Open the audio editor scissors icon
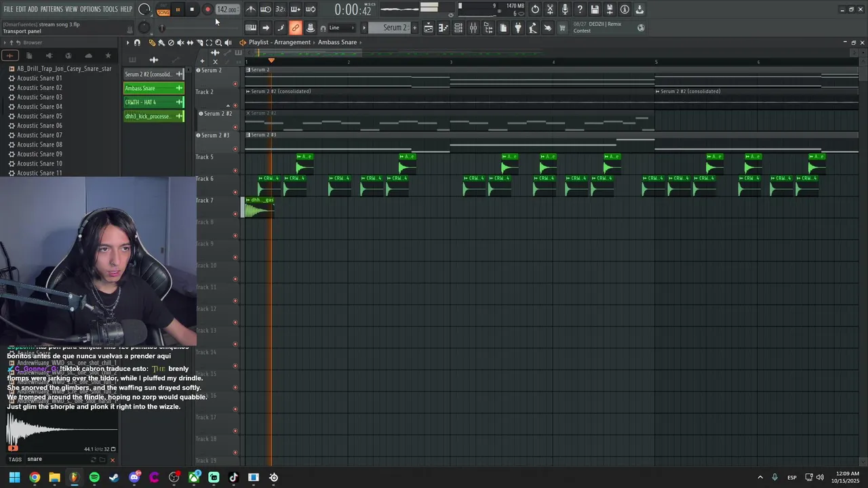The width and height of the screenshot is (868, 488). (550, 9)
